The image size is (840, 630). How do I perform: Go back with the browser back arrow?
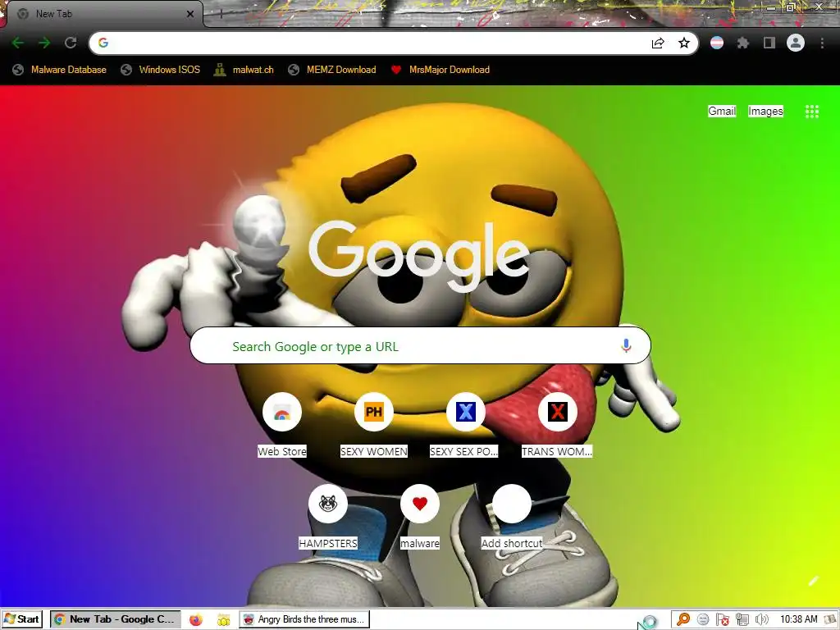click(x=18, y=43)
